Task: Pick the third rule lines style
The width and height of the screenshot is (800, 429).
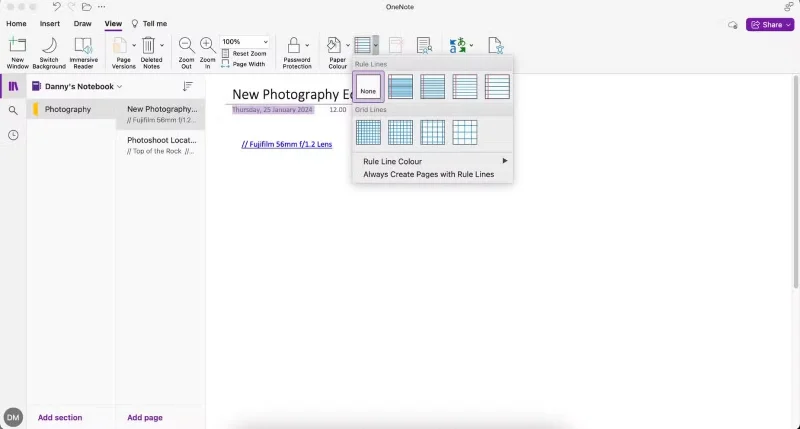Action: 465,87
